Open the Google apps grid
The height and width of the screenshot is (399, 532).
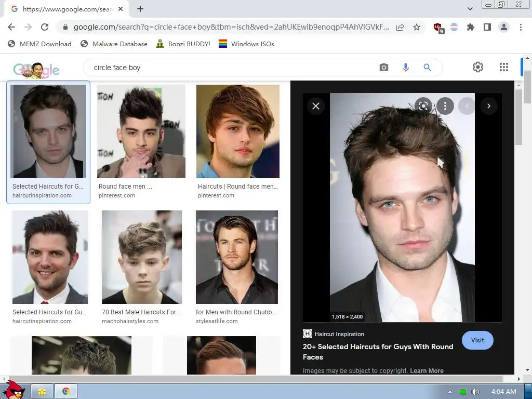(x=504, y=67)
